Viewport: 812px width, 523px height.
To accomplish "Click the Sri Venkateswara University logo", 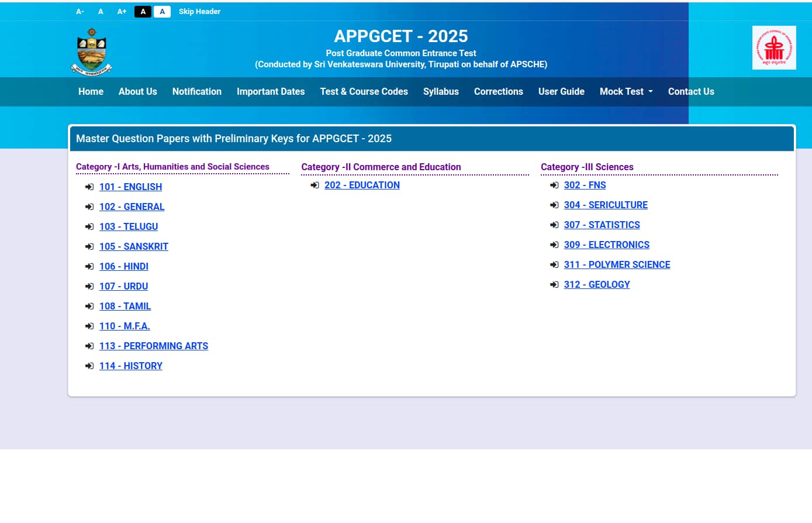I will [92, 51].
